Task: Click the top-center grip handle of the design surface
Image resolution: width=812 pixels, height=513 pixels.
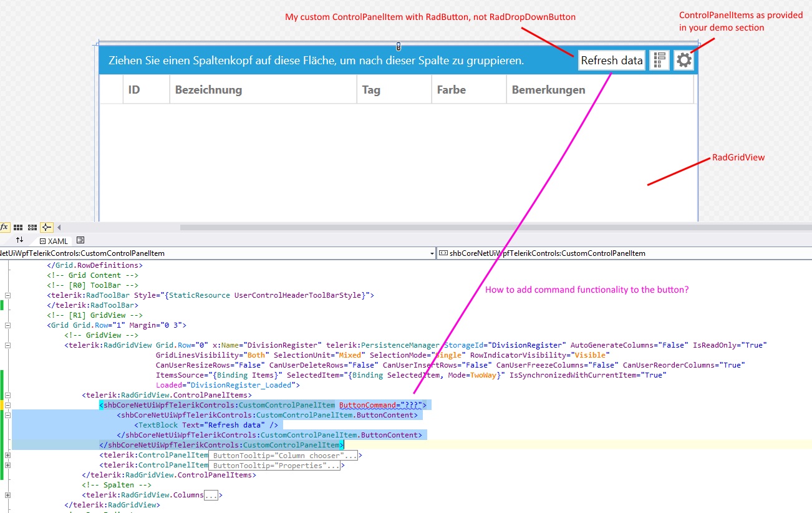Action: 399,46
